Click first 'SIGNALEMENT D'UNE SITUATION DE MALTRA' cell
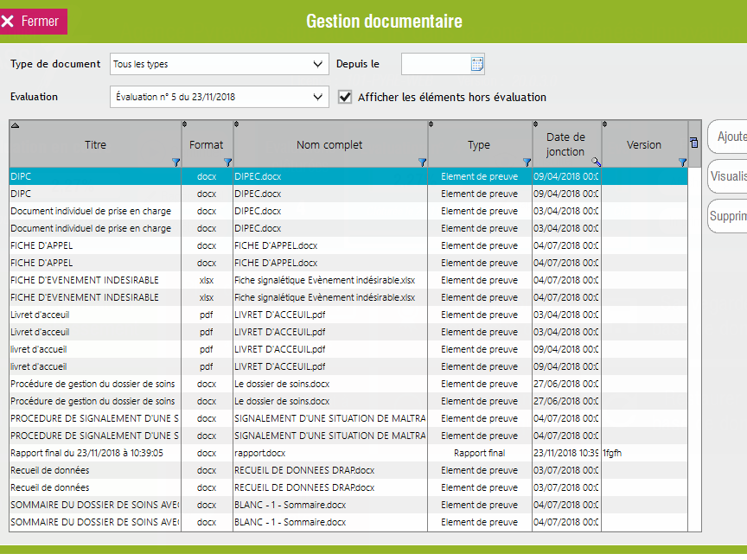Viewport: 747px width, 560px height. coord(330,418)
